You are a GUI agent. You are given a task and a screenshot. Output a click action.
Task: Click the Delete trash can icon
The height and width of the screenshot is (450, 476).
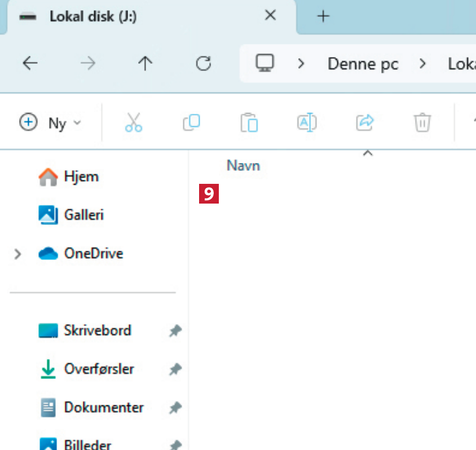tap(422, 122)
